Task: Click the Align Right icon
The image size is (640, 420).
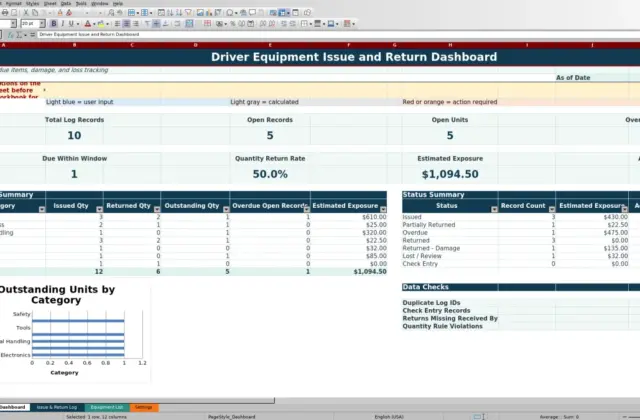Action: (x=136, y=24)
